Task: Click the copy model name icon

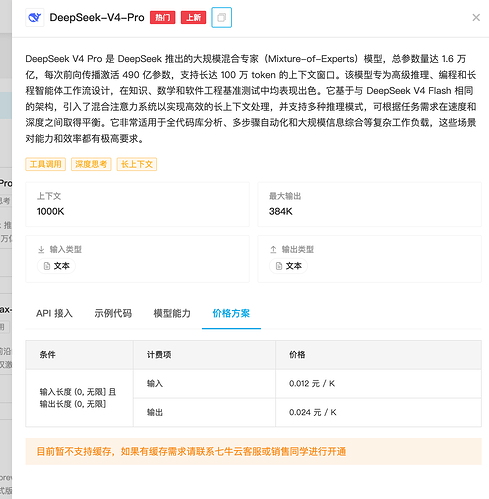Action: point(221,17)
